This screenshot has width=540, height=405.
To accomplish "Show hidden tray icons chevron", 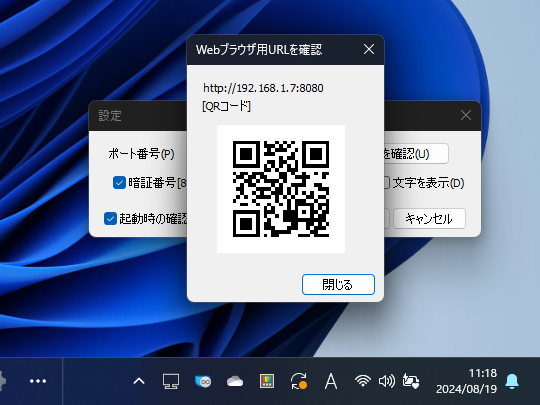I will click(x=139, y=381).
